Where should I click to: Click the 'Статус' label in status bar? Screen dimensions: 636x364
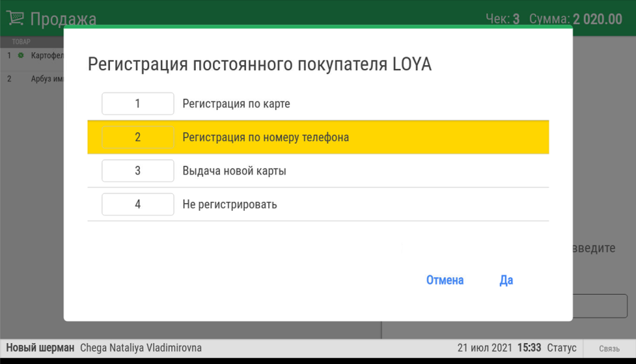coord(561,348)
